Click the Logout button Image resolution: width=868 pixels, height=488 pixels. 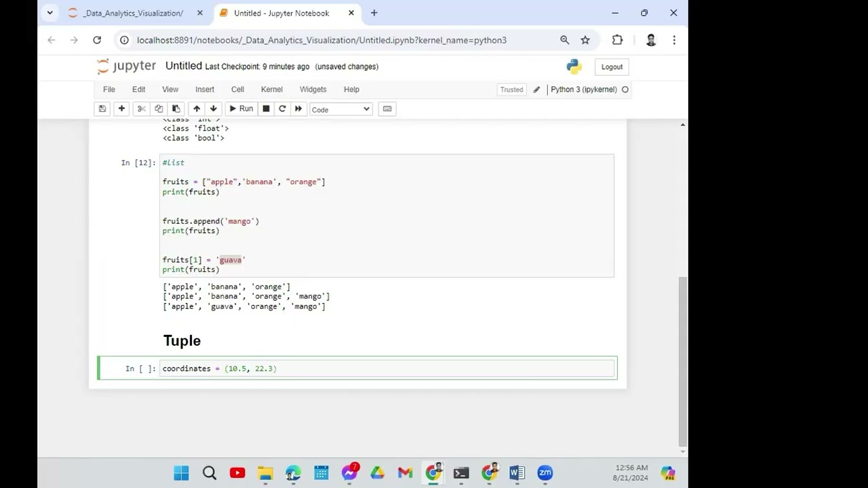tap(612, 66)
